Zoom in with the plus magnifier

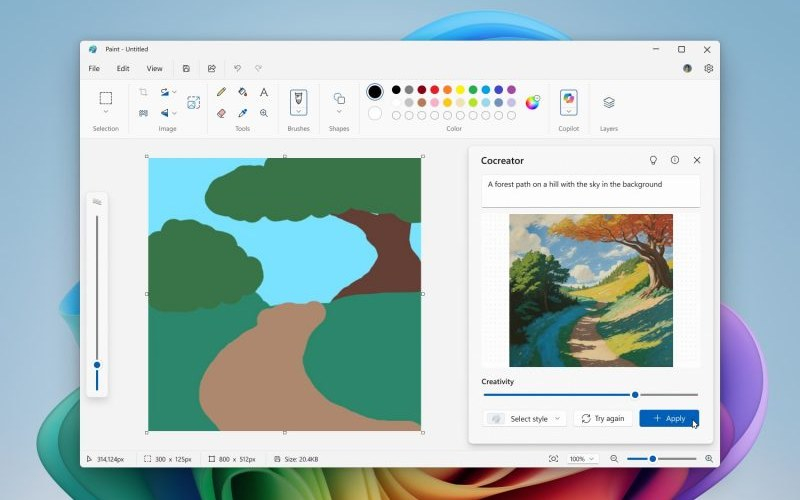pyautogui.click(x=709, y=459)
